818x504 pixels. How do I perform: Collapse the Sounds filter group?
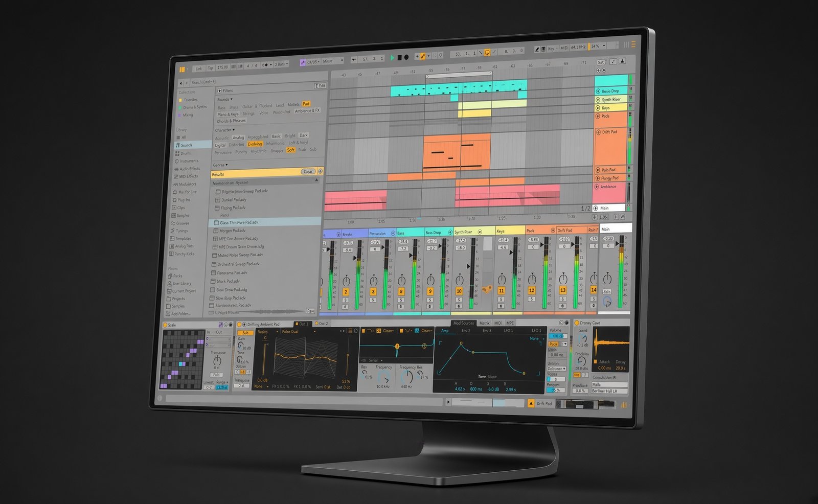pos(224,100)
